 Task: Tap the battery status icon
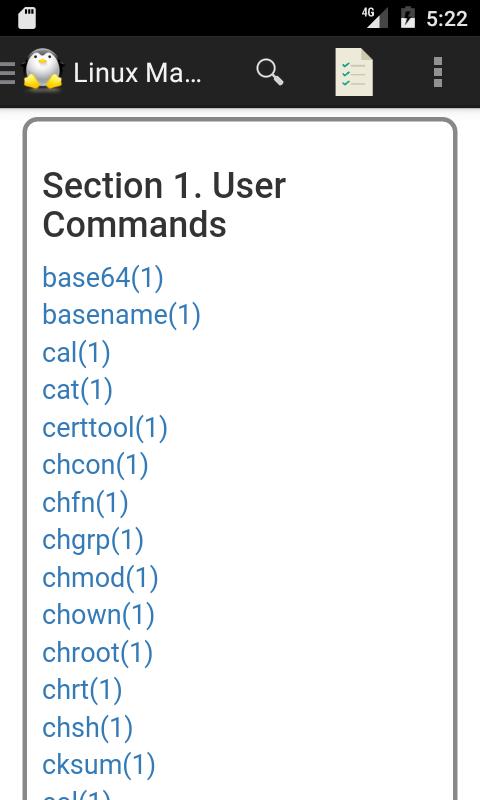[408, 18]
